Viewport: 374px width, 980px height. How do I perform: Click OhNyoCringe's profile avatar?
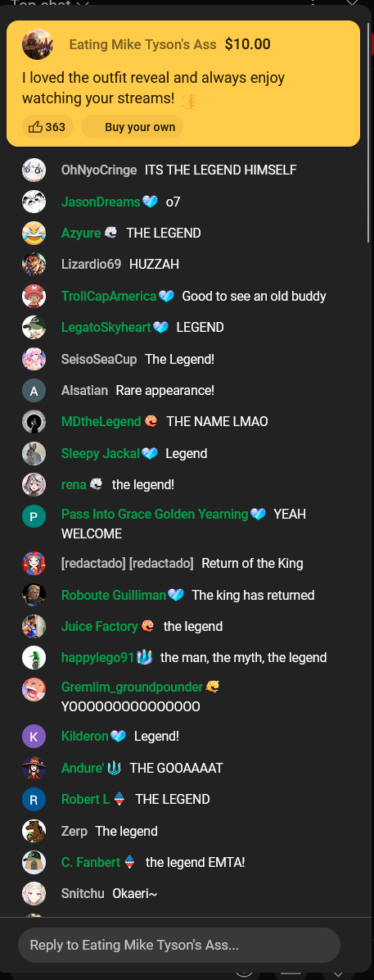[34, 170]
